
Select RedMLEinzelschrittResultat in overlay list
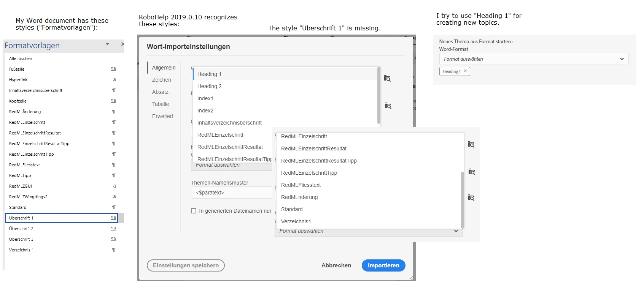point(369,148)
